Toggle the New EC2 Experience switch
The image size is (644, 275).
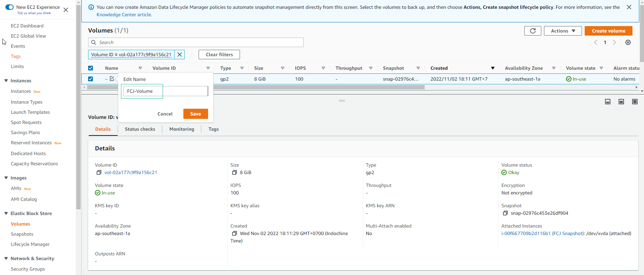pos(9,7)
